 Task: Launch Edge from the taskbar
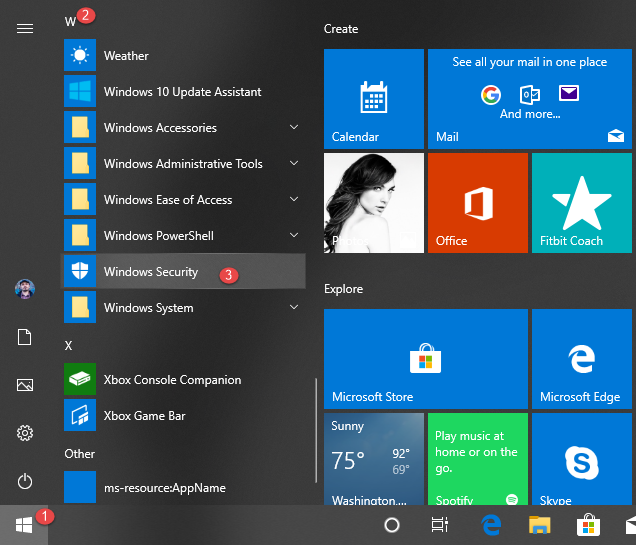tap(491, 525)
